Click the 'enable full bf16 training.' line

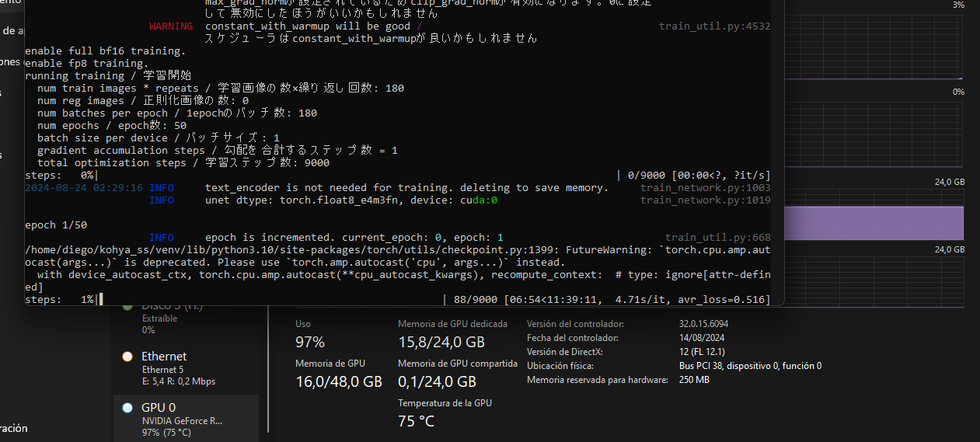coord(105,51)
